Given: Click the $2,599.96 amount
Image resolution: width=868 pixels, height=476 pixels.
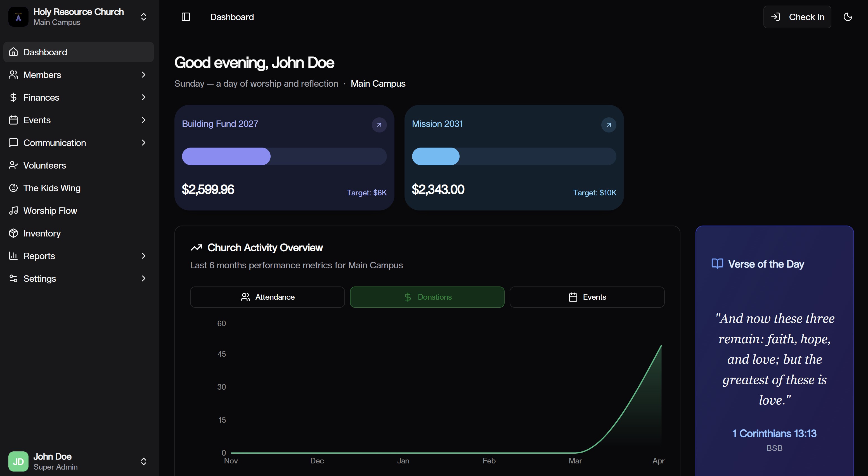Looking at the screenshot, I should click(x=208, y=189).
